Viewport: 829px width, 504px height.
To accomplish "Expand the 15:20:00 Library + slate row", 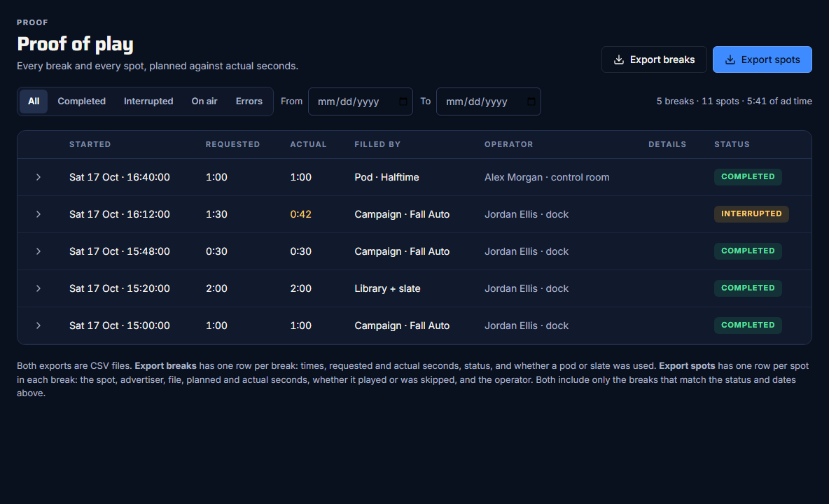I will point(38,288).
